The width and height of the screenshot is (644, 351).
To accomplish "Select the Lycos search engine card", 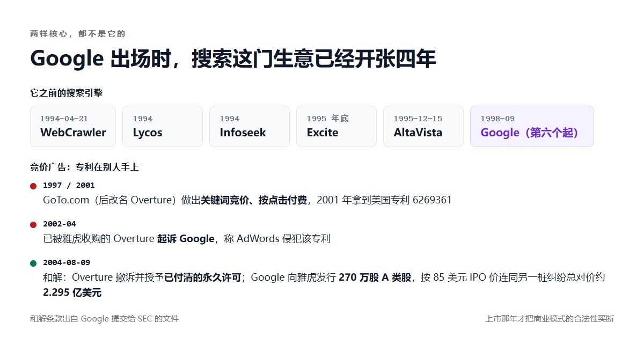I will 163,126.
